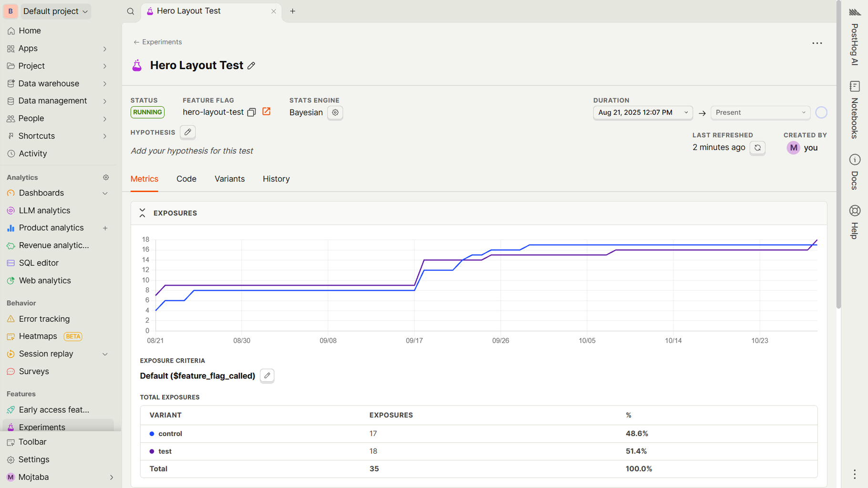This screenshot has width=868, height=488.
Task: Edit the exposure criteria pencil button
Action: point(267,376)
